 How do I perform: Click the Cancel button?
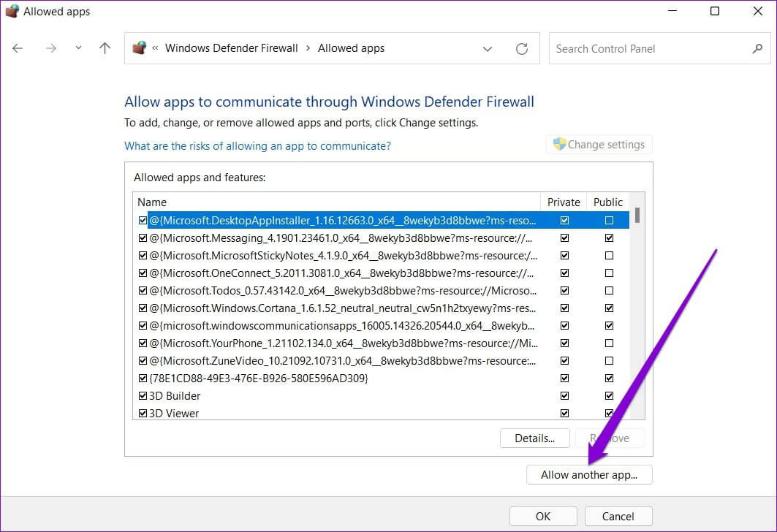618,517
